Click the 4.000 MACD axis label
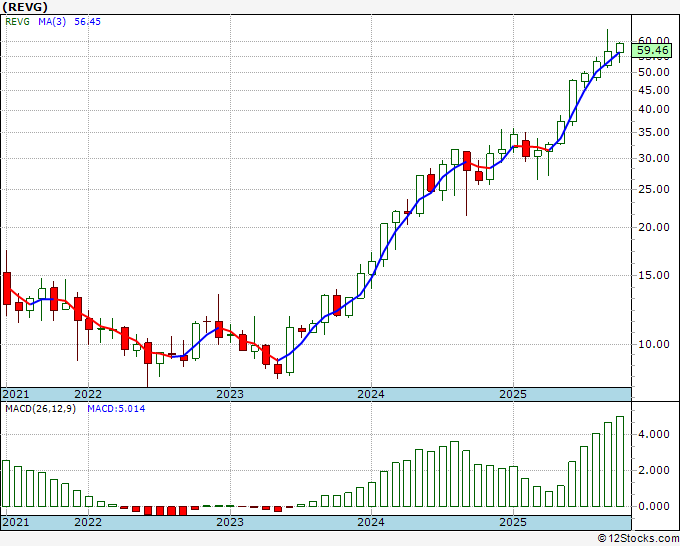The width and height of the screenshot is (680, 546). click(652, 434)
